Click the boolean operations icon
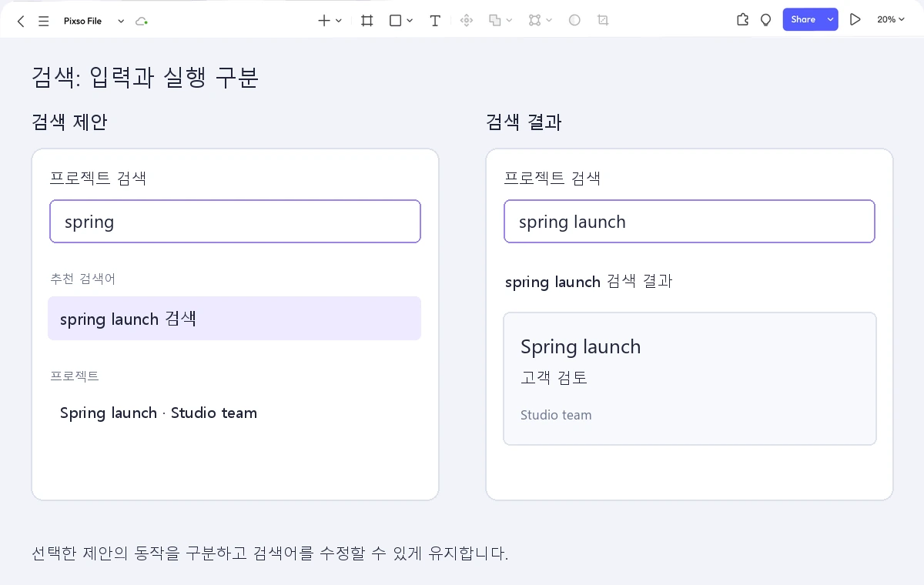The width and height of the screenshot is (924, 585). (x=496, y=21)
